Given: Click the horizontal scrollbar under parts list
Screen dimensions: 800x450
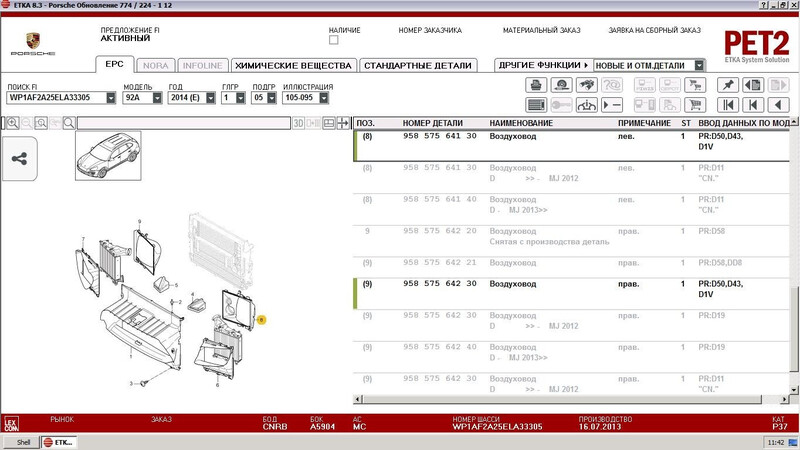Looking at the screenshot, I should pyautogui.click(x=561, y=399).
